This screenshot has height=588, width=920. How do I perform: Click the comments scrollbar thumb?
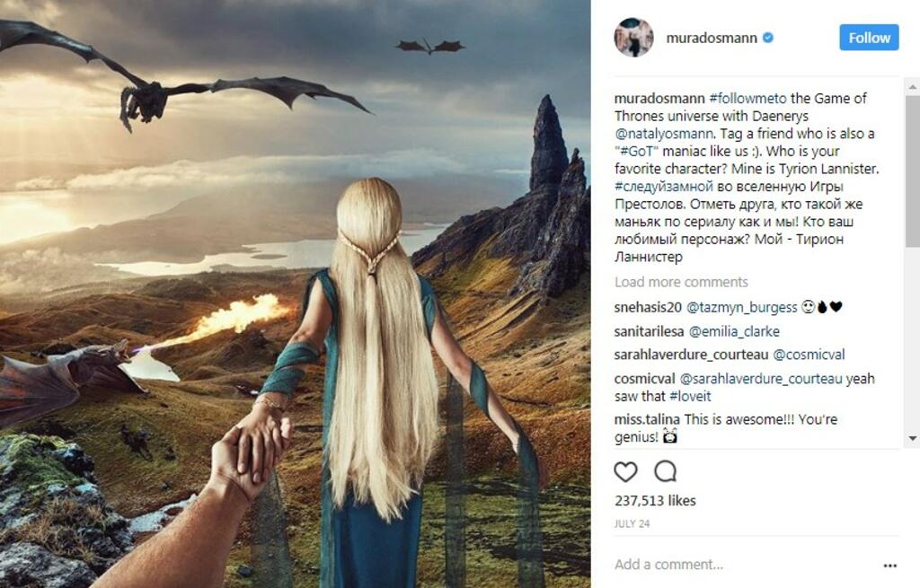click(913, 170)
